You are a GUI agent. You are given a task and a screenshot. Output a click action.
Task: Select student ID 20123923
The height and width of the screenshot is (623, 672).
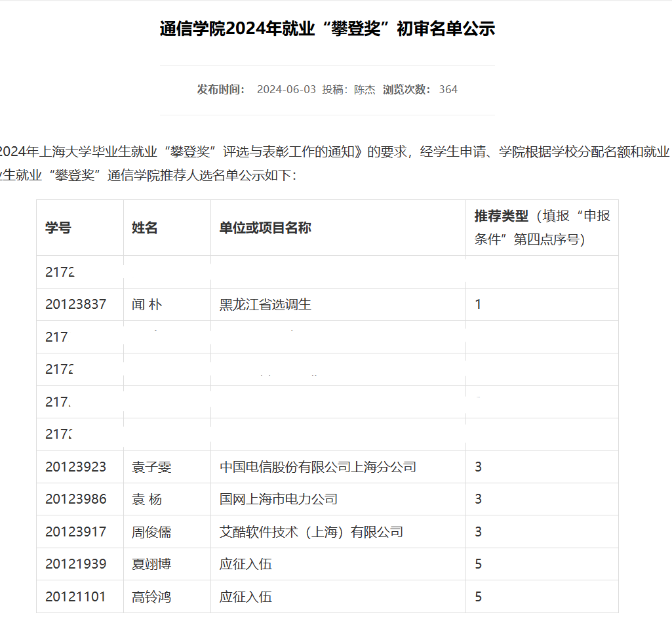point(76,467)
